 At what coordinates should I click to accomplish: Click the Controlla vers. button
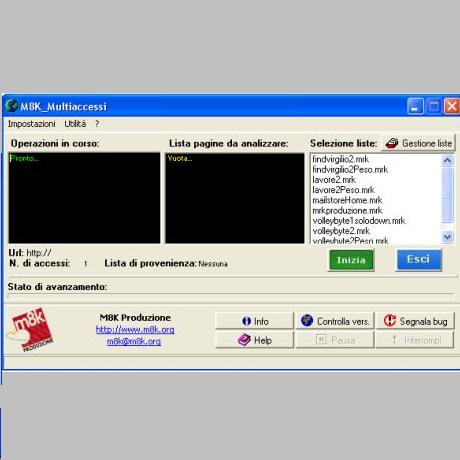click(x=335, y=321)
